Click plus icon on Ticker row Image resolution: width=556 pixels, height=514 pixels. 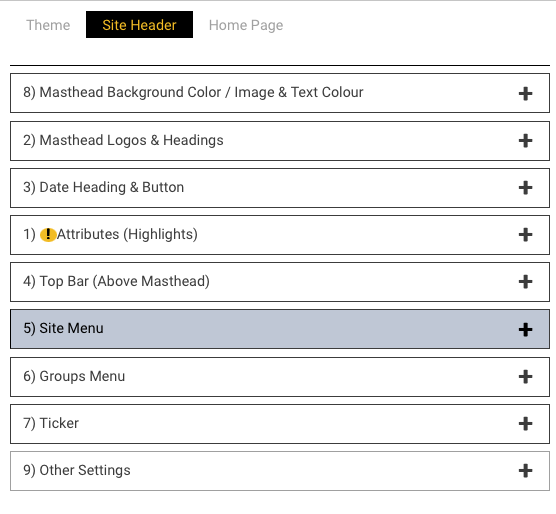(525, 424)
